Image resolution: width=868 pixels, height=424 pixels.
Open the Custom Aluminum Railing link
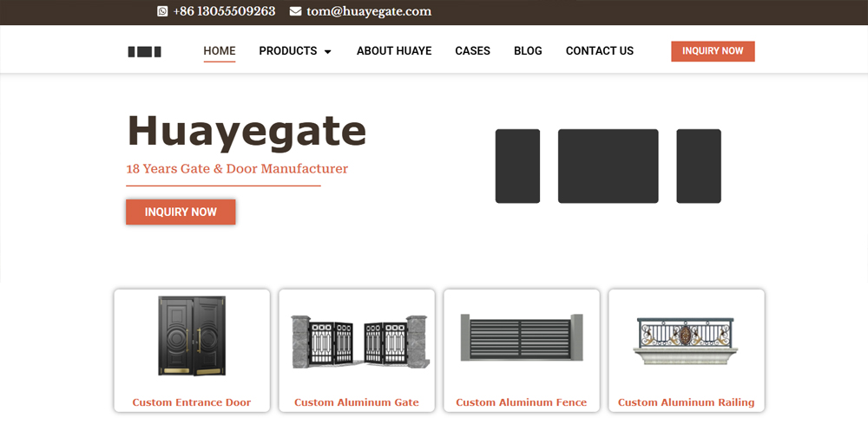pyautogui.click(x=687, y=402)
